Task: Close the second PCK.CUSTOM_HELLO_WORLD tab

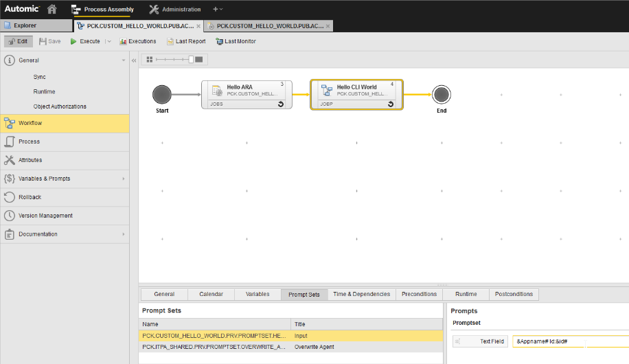Action: 328,26
